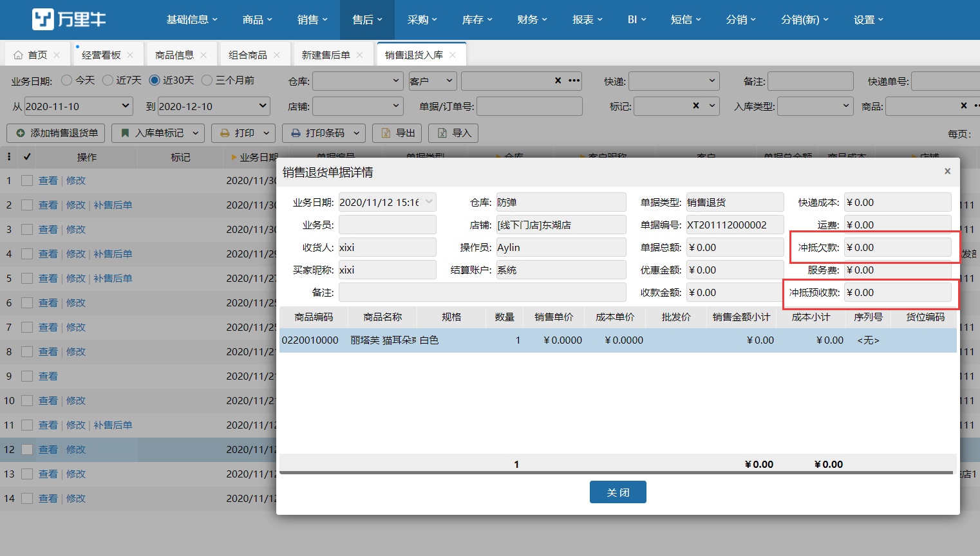Viewport: 980px width, 556px height.
Task: Open the 售后 menu
Action: pyautogui.click(x=367, y=20)
